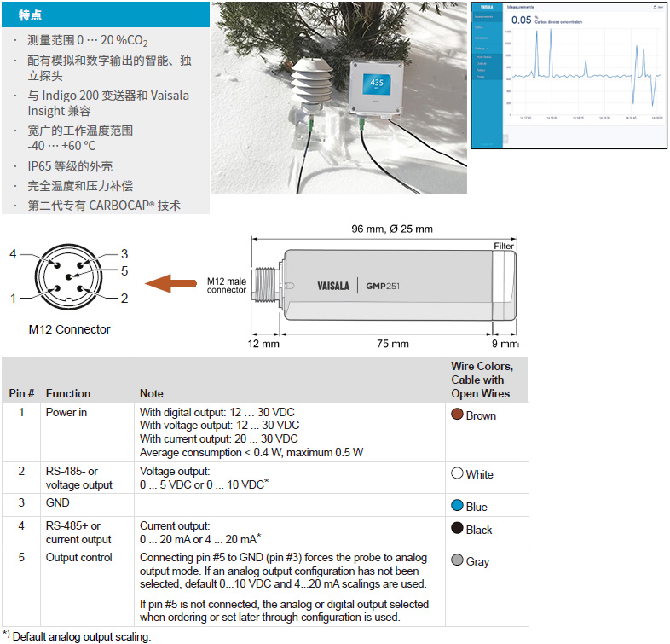Click the 'GND' function cell
This screenshot has height=644, width=670.
58,502
